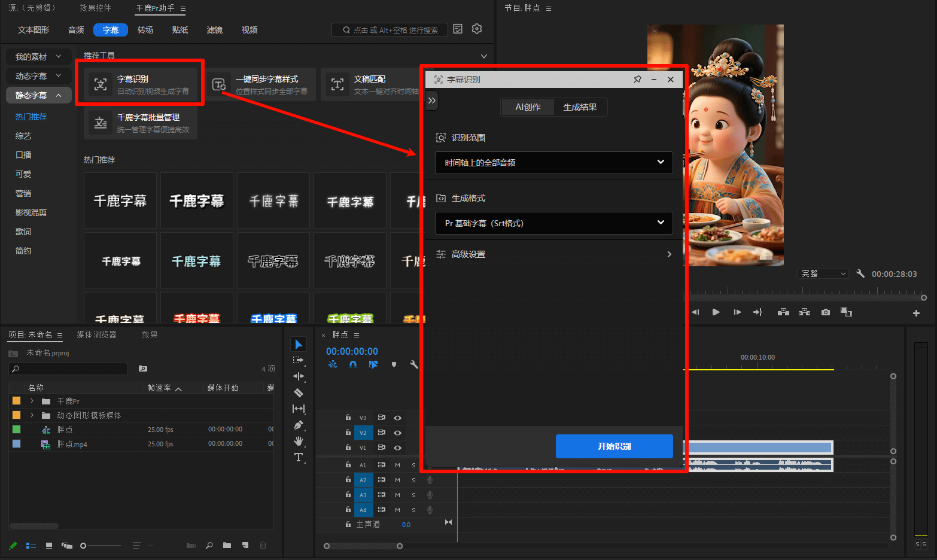
Task: Toggle lock on track V1
Action: 348,448
